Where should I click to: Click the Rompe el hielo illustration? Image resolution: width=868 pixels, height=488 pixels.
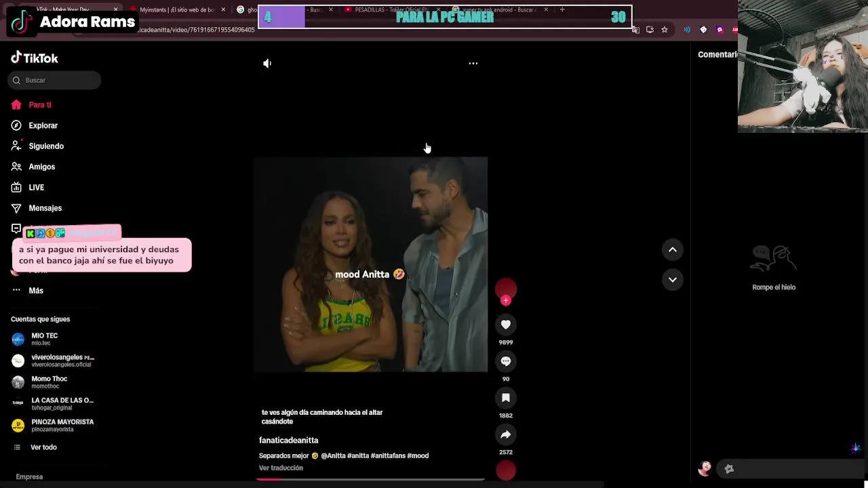[x=774, y=258]
